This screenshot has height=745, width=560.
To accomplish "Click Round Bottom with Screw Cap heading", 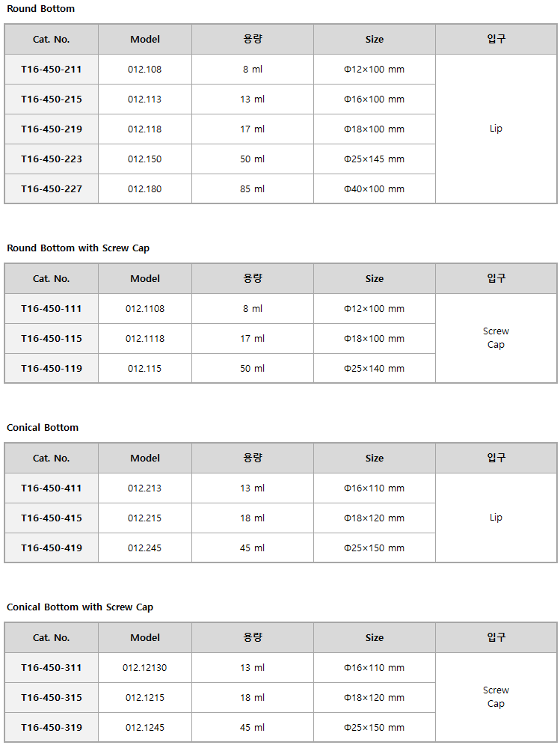I will point(78,248).
